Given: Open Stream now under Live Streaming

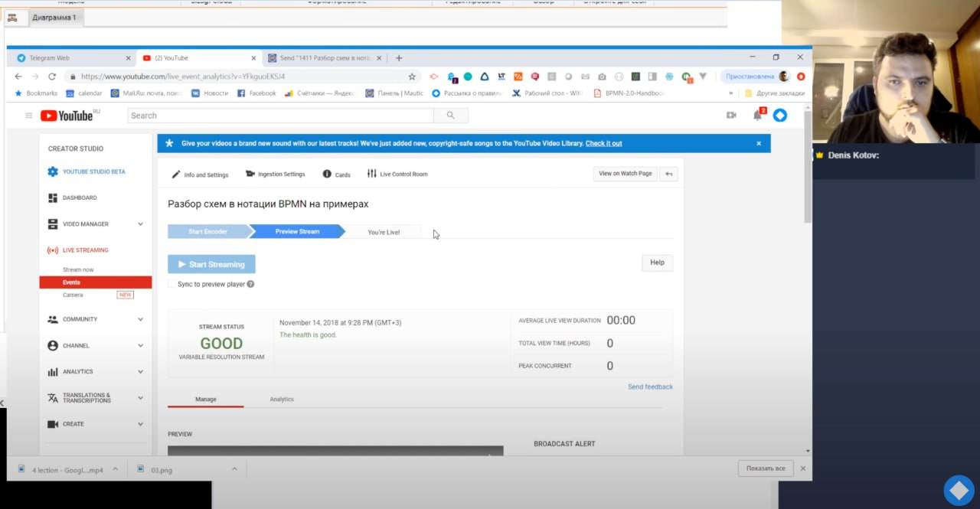Looking at the screenshot, I should 78,270.
